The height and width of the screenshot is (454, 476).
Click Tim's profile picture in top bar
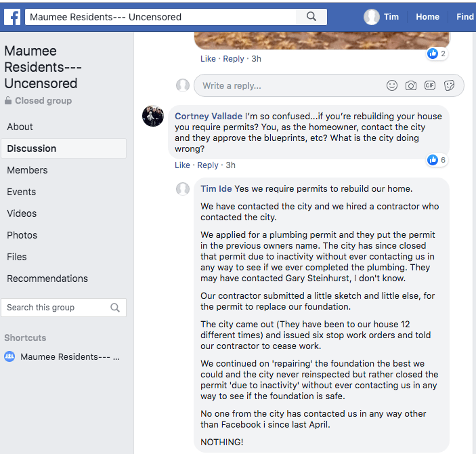(x=372, y=17)
